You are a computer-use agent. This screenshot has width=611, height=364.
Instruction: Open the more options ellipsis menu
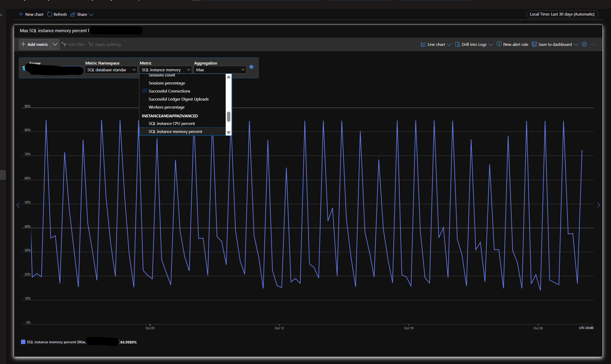(x=593, y=45)
